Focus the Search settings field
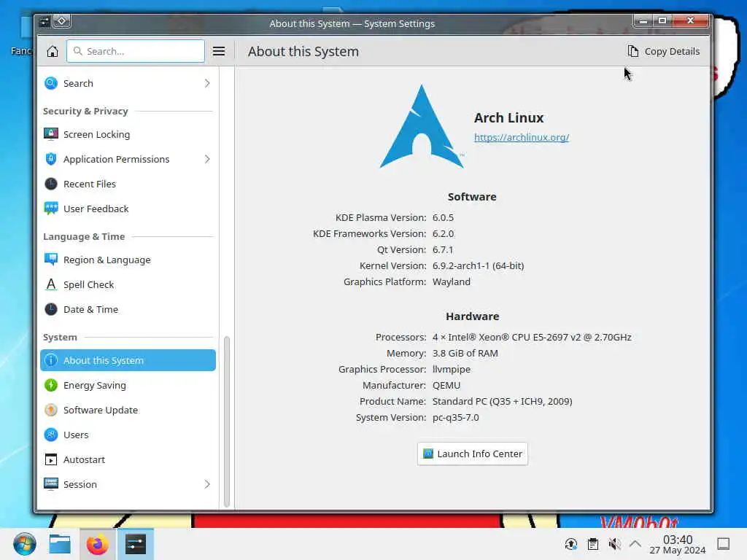The width and height of the screenshot is (747, 560). click(136, 52)
